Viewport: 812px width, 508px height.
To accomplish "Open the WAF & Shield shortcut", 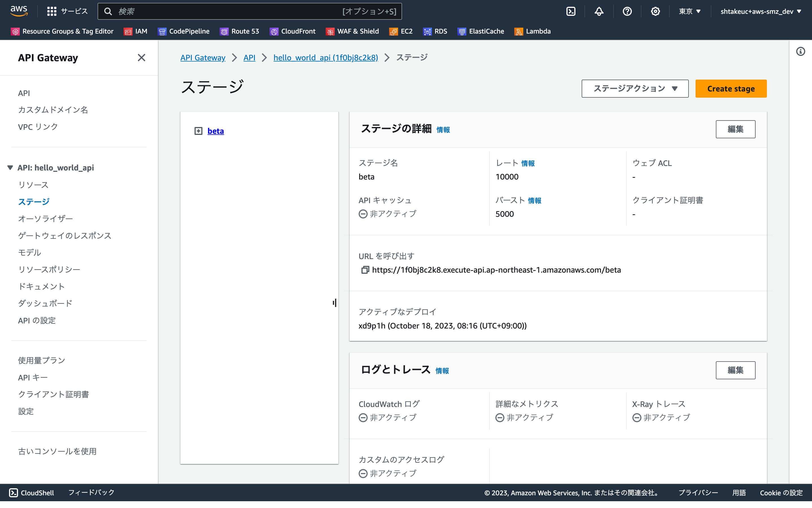I will pyautogui.click(x=353, y=31).
